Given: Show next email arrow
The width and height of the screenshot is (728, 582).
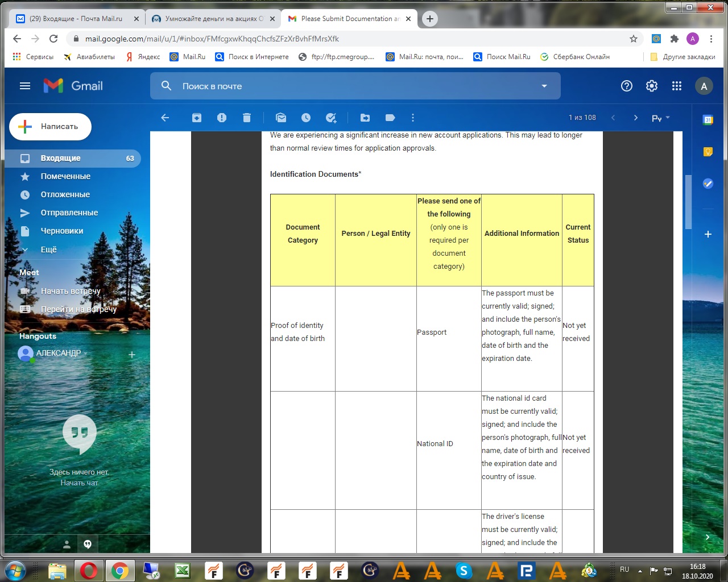Looking at the screenshot, I should (636, 118).
